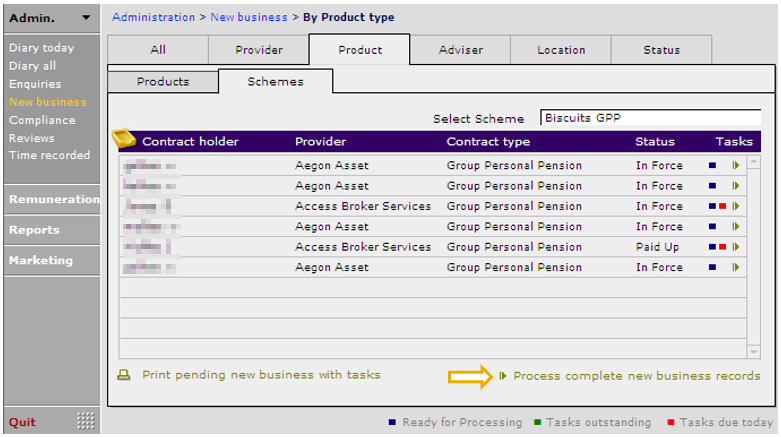Click the gold contract holder icon
Screen dimensions: 781x437
click(124, 139)
